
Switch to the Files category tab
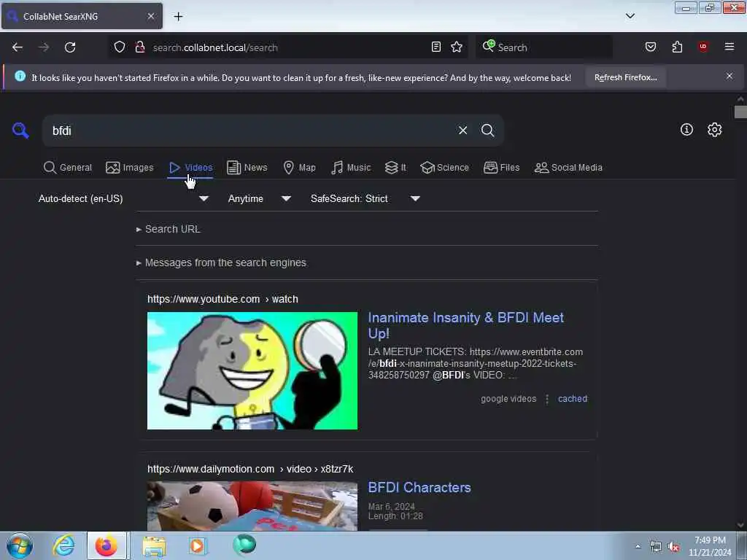coord(502,168)
